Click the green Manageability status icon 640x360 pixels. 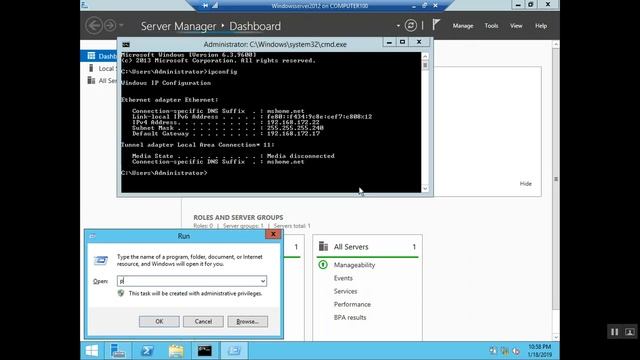[x=323, y=265]
